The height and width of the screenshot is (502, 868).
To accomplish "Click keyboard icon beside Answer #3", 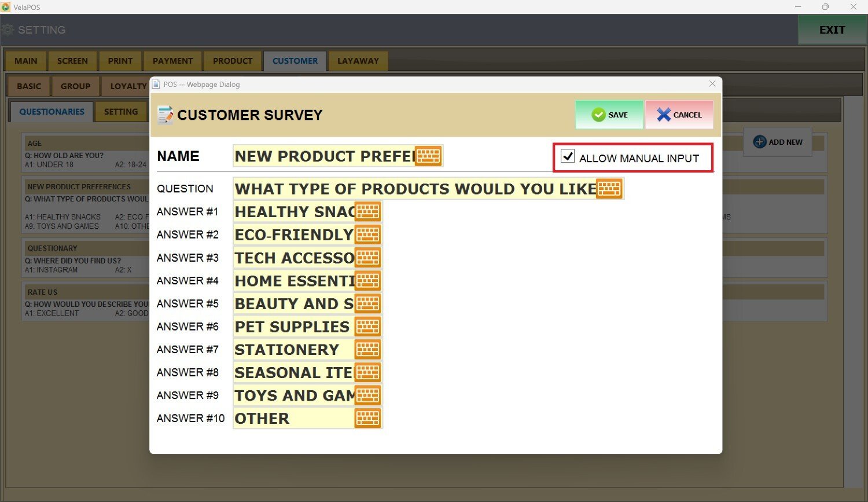I will click(367, 258).
